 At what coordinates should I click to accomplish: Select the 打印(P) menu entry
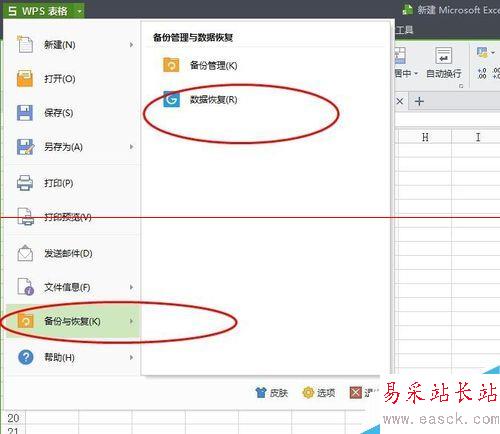pos(72,183)
